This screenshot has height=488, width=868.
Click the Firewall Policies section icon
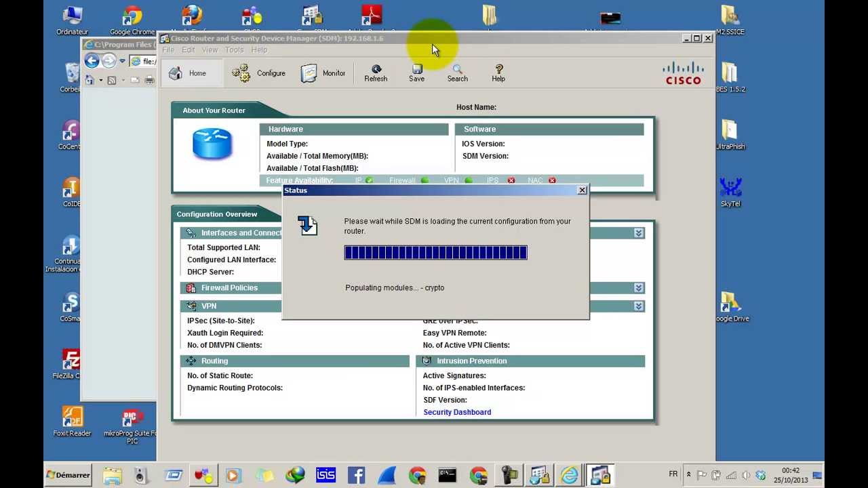pos(191,288)
